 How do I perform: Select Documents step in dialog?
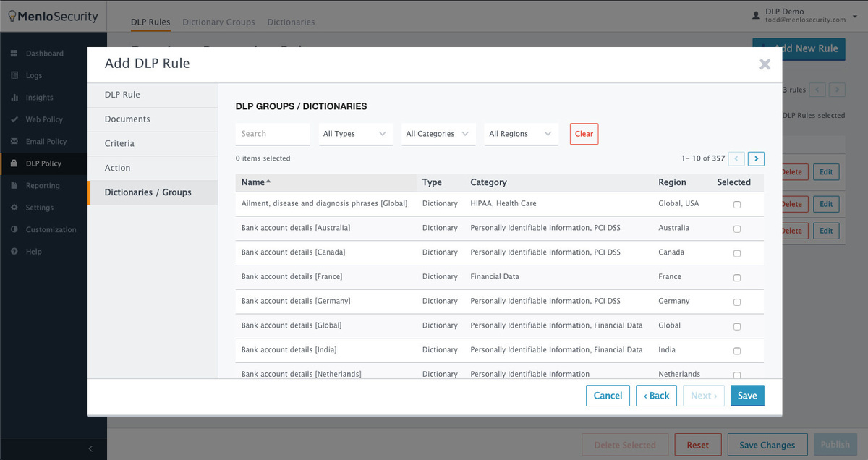153,119
